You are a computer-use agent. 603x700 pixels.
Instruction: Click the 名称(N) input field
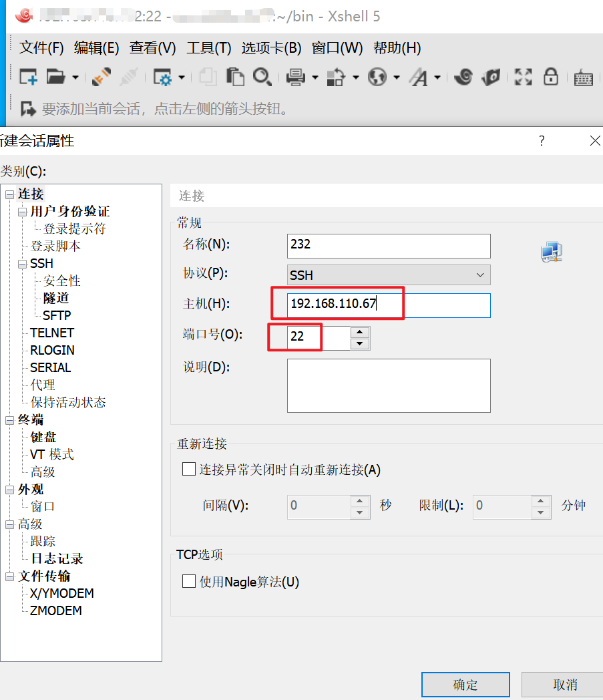389,246
